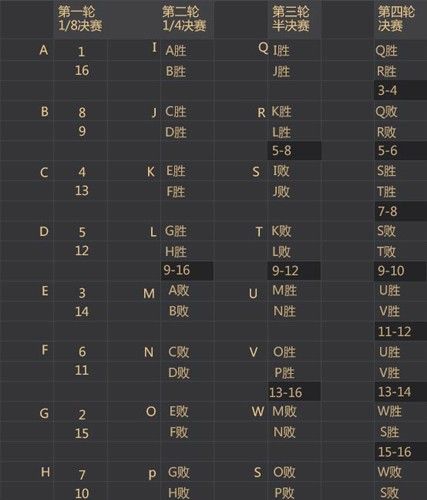The width and height of the screenshot is (427, 500).
Task: Click the K胜 cell in match R
Action: coord(281,112)
